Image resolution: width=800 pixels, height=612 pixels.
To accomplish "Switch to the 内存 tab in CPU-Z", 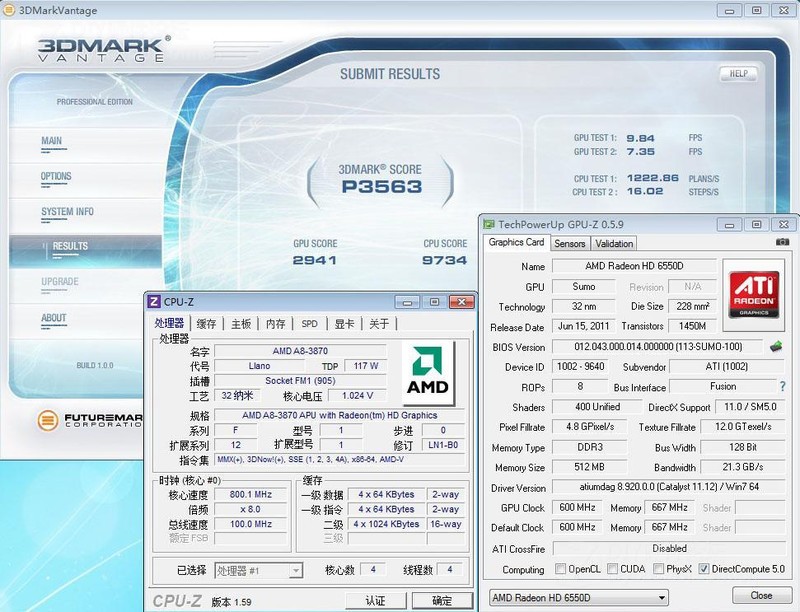I will click(276, 324).
